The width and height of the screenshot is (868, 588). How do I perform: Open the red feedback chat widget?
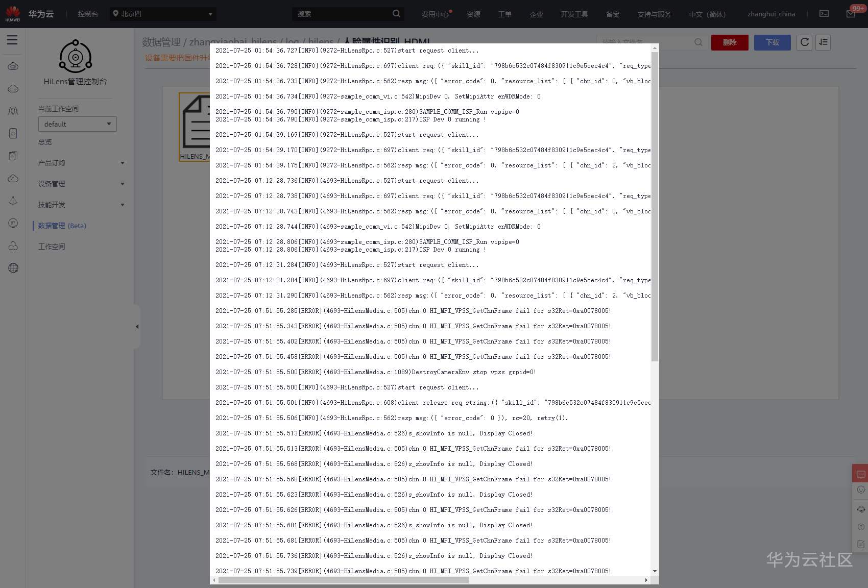click(x=860, y=474)
